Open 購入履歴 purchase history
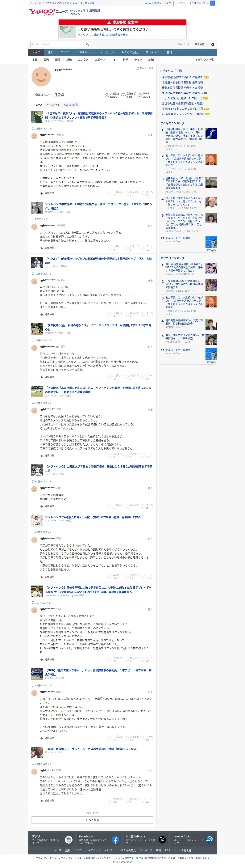245x868 pixels. pos(200,44)
